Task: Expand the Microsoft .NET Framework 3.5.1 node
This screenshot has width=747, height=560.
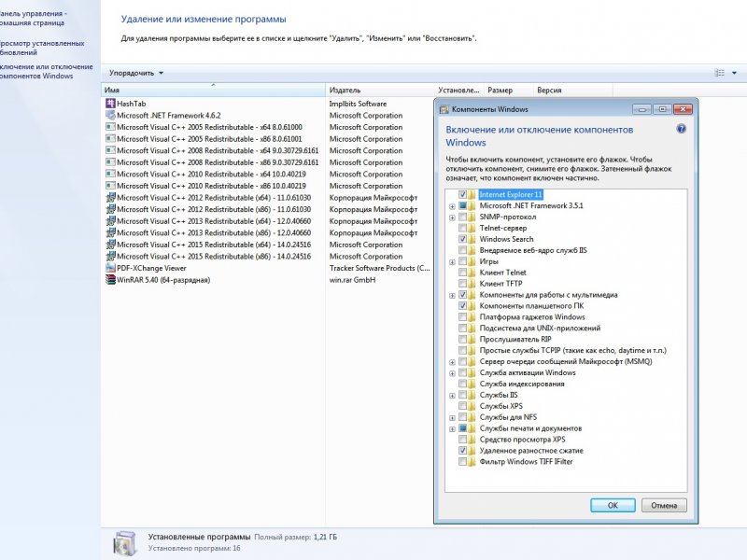Action: tap(452, 206)
